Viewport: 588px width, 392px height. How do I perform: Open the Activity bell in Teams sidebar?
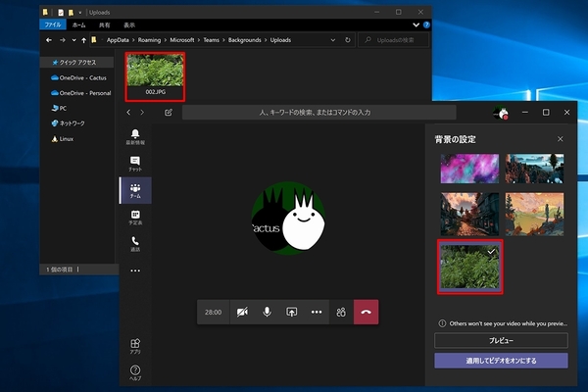(135, 136)
